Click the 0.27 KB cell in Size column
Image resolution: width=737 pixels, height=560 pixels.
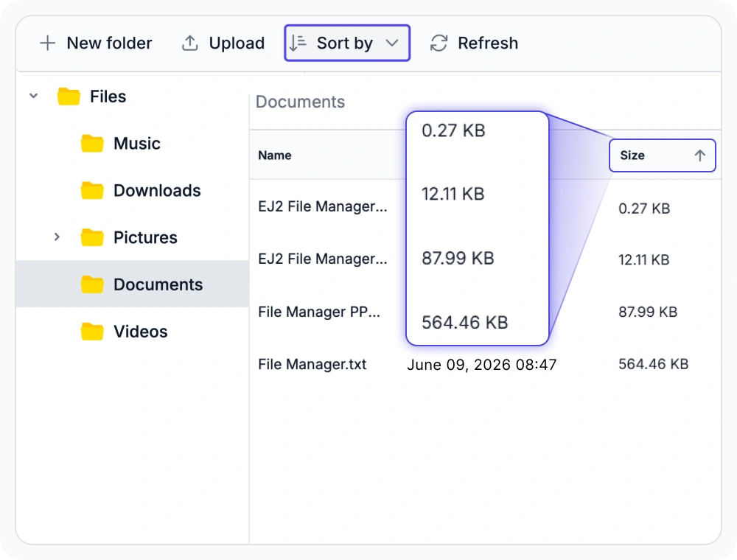pos(644,208)
